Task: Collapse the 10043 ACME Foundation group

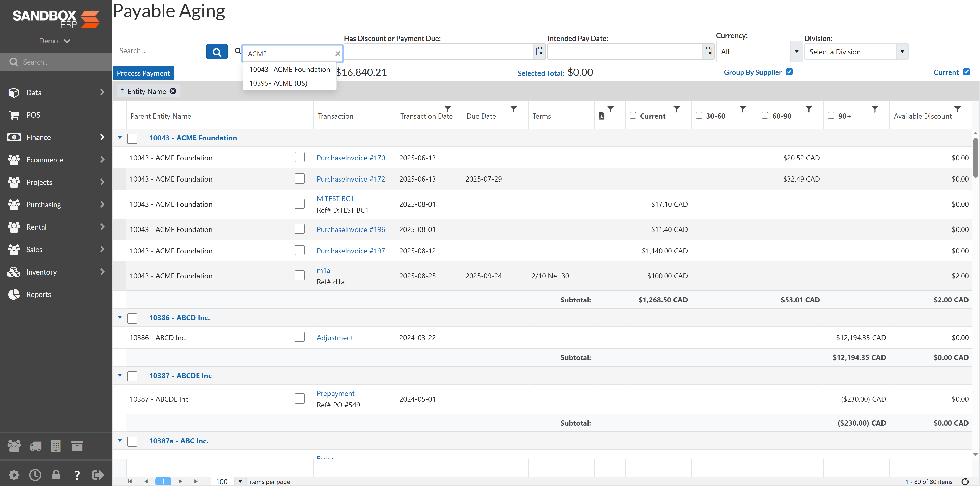Action: coord(120,138)
